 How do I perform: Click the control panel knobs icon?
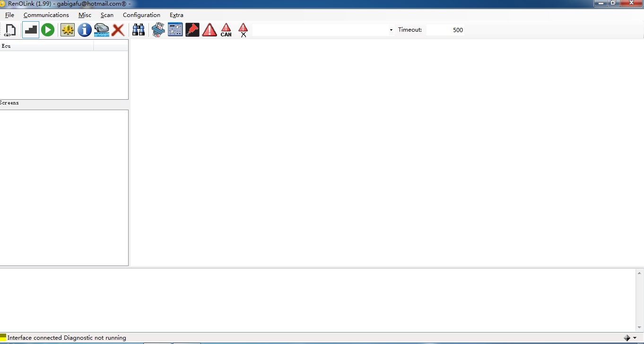pos(175,30)
